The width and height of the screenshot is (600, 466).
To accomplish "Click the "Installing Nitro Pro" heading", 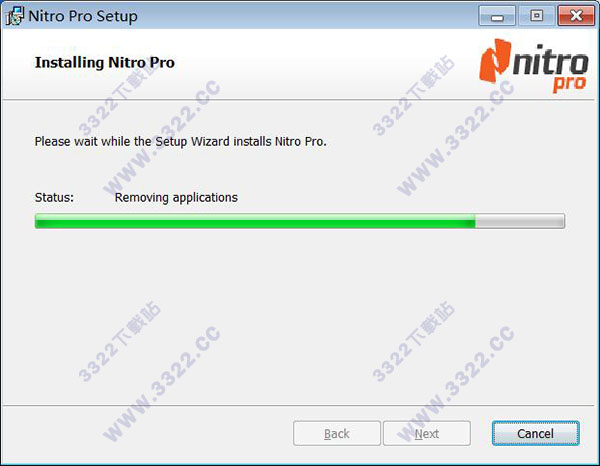I will pyautogui.click(x=104, y=62).
